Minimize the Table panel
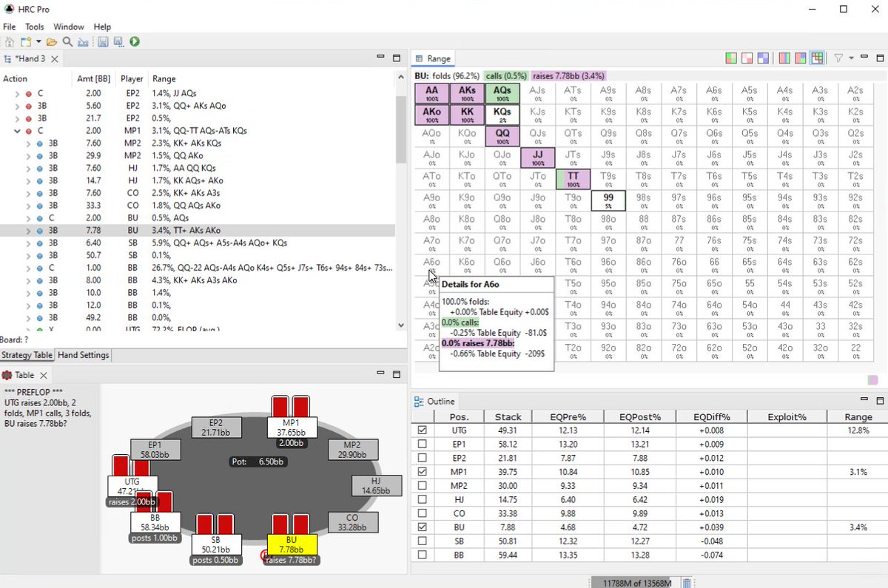Viewport: 888px width, 588px height. point(381,374)
